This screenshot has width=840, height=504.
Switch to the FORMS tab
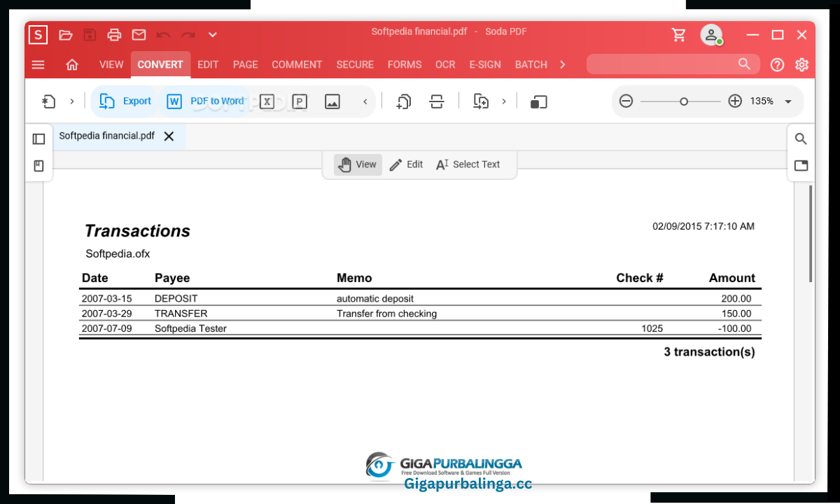(x=405, y=64)
